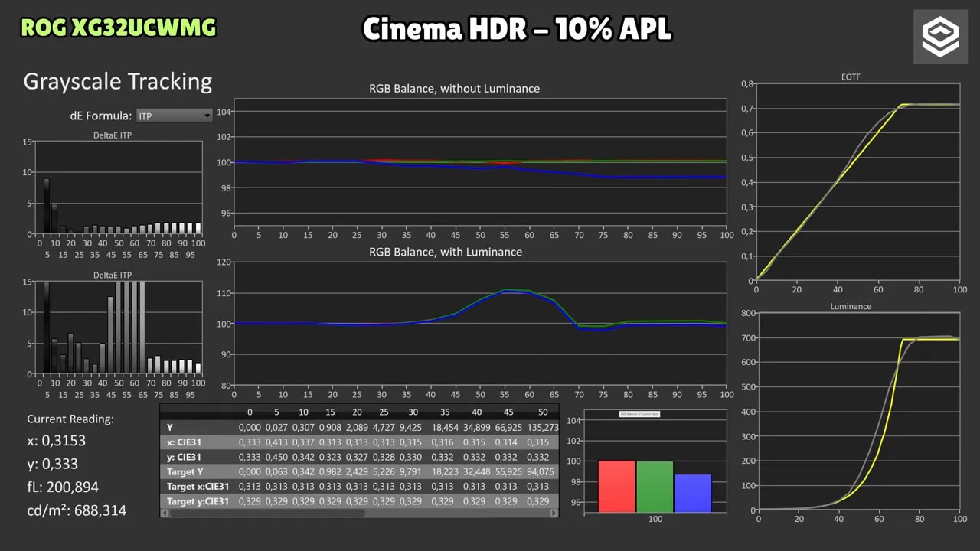
Task: Click the Luminance graph
Action: point(857,412)
